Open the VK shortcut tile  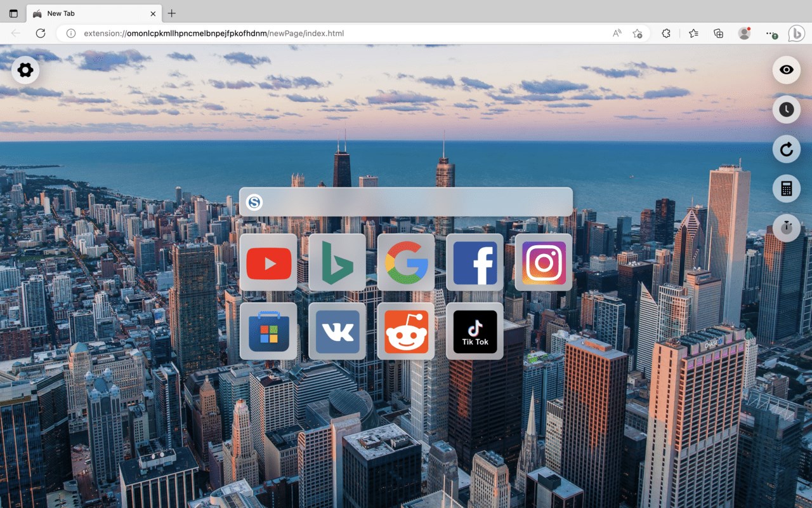[x=337, y=331]
